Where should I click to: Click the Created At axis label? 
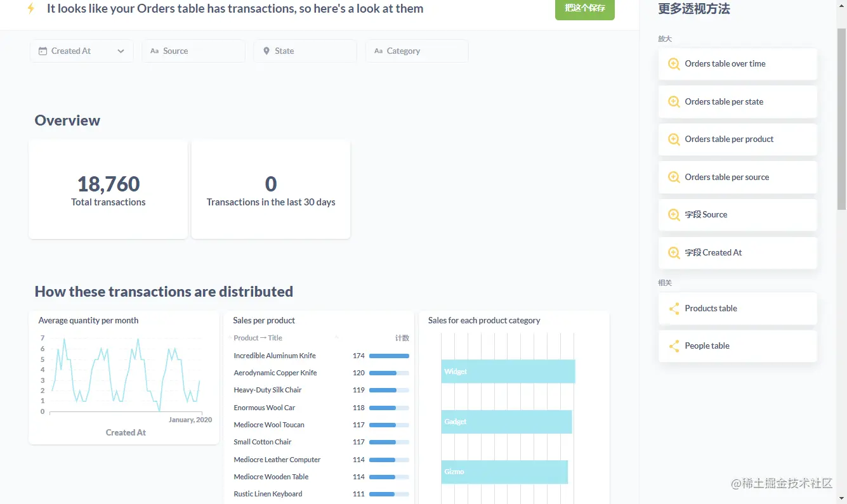pyautogui.click(x=126, y=433)
